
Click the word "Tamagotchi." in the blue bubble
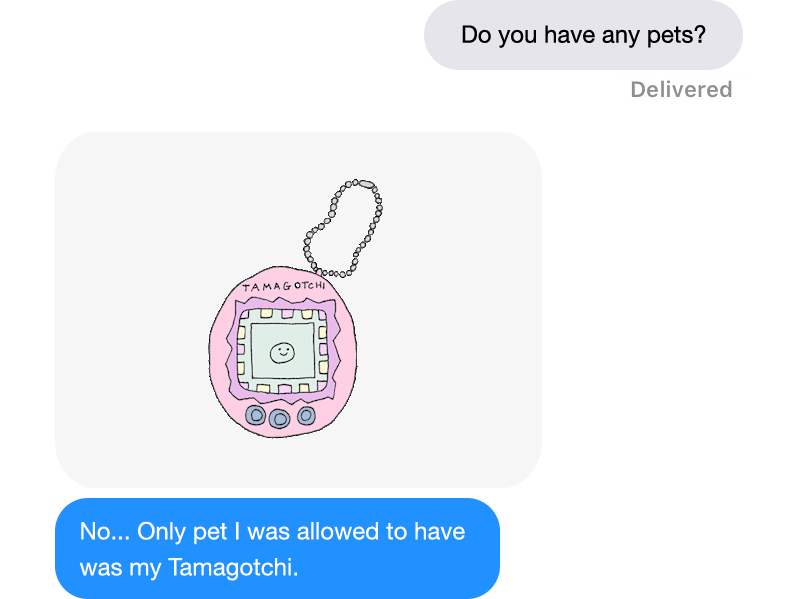(233, 567)
